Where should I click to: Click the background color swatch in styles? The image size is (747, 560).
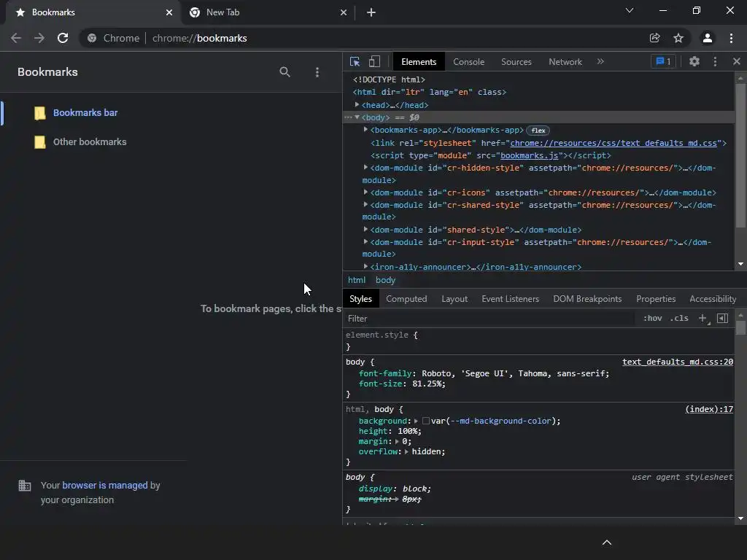click(x=426, y=421)
